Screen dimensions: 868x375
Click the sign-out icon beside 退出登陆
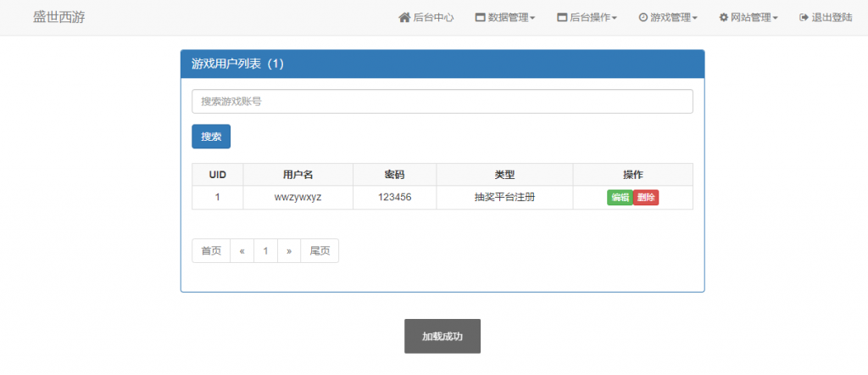coord(804,17)
